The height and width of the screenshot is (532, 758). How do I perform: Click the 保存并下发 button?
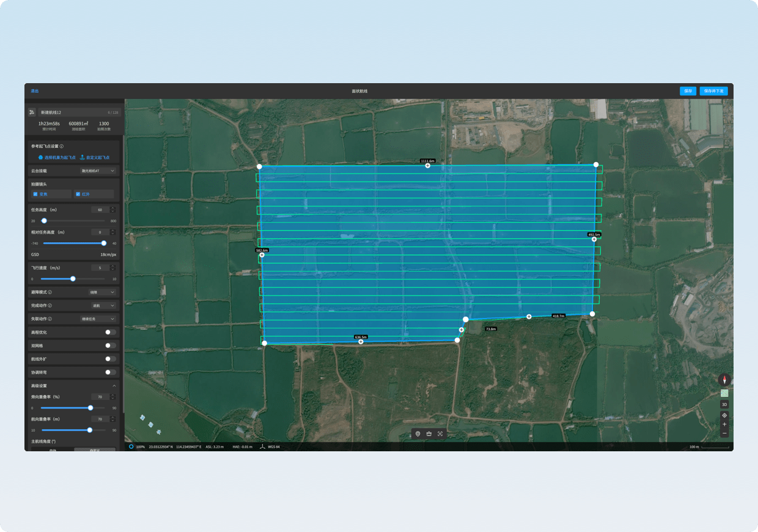tap(714, 91)
